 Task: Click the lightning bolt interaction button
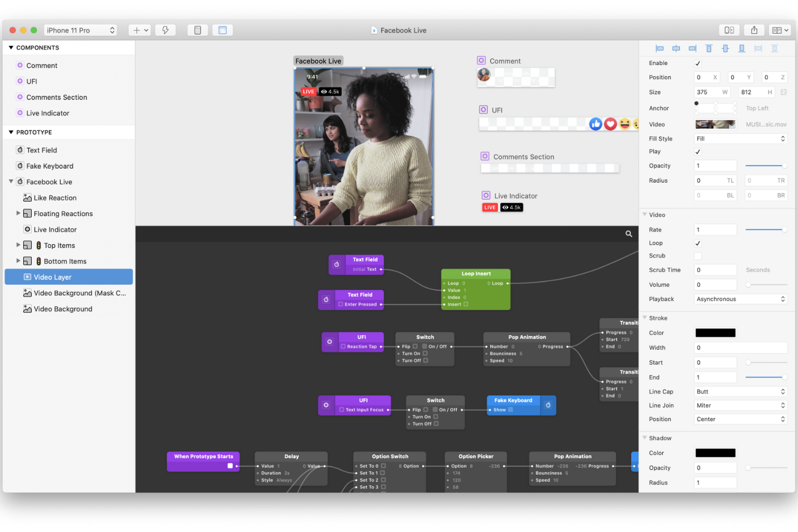point(165,30)
